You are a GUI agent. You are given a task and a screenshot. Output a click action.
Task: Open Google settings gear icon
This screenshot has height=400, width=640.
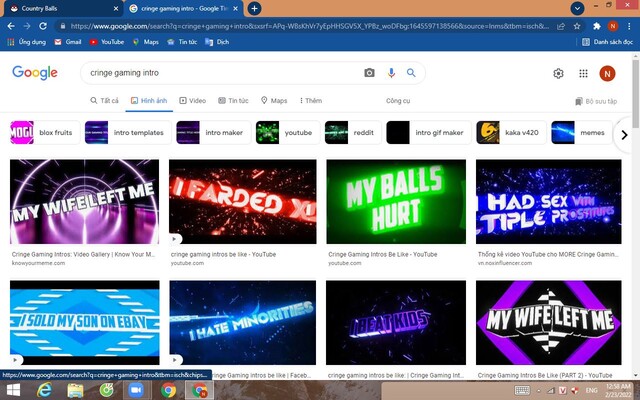pos(558,73)
